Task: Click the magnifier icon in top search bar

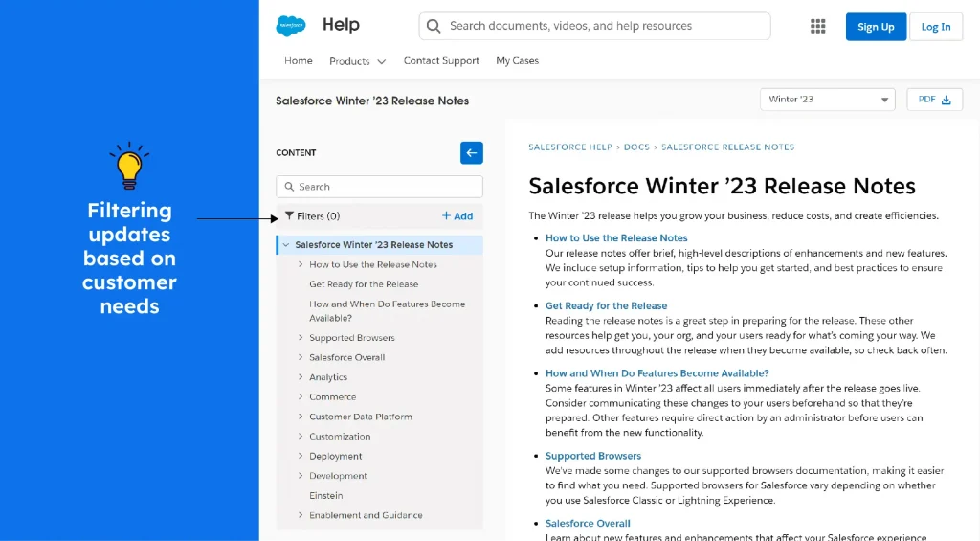Action: (434, 26)
